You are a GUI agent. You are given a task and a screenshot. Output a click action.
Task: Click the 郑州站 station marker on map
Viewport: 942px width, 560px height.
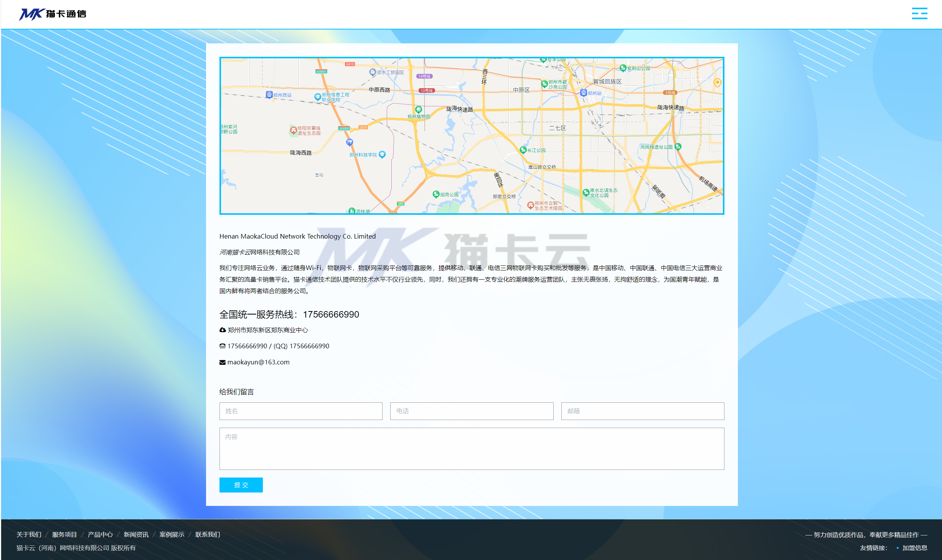pos(583,93)
